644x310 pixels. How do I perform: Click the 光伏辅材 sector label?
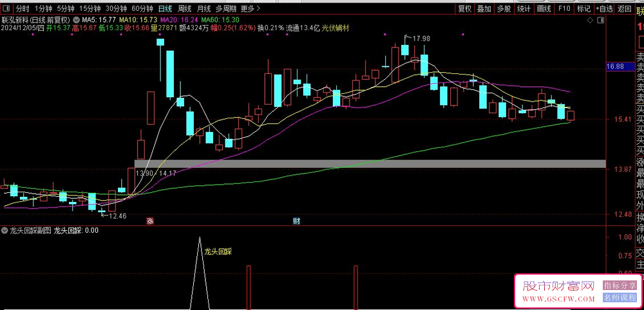(x=336, y=28)
